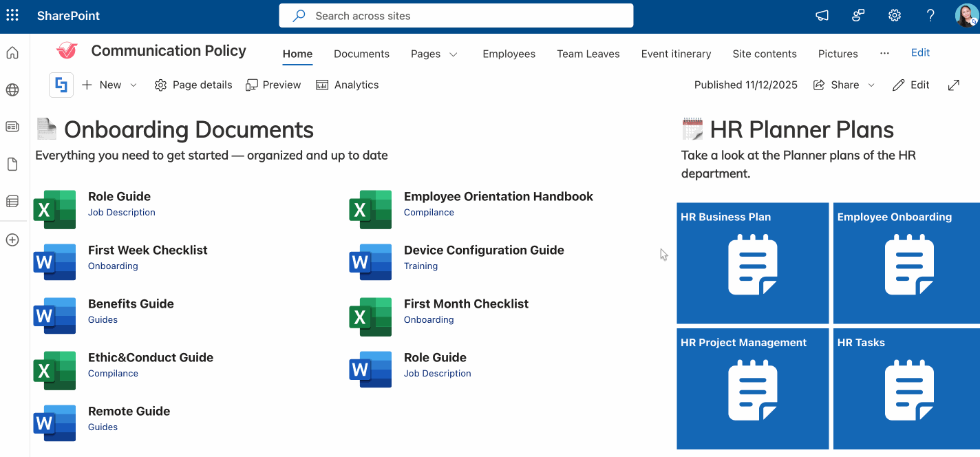Go to Home icon in left rail
This screenshot has width=980, height=457.
[x=12, y=53]
